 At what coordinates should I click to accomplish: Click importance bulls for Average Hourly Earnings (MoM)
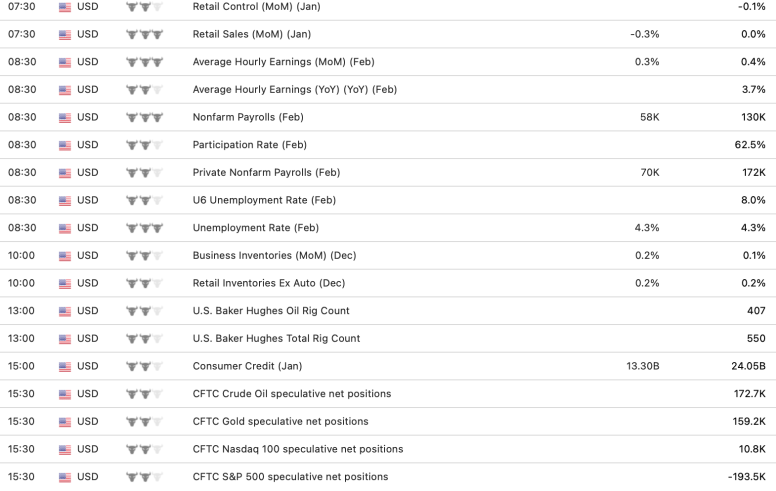(x=145, y=62)
